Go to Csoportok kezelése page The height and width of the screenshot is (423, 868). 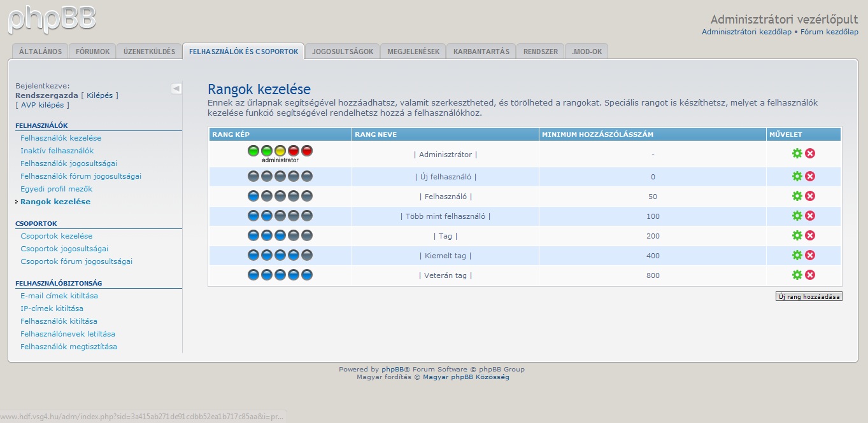tap(56, 236)
